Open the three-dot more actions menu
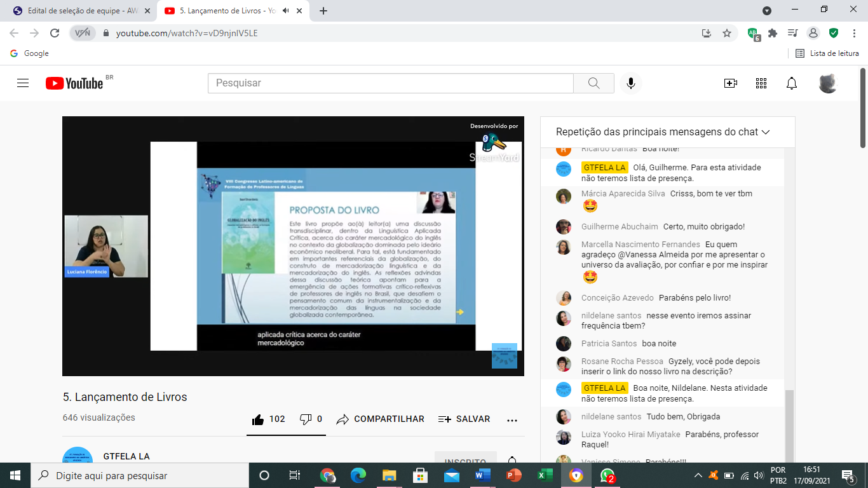This screenshot has height=488, width=868. click(x=512, y=419)
